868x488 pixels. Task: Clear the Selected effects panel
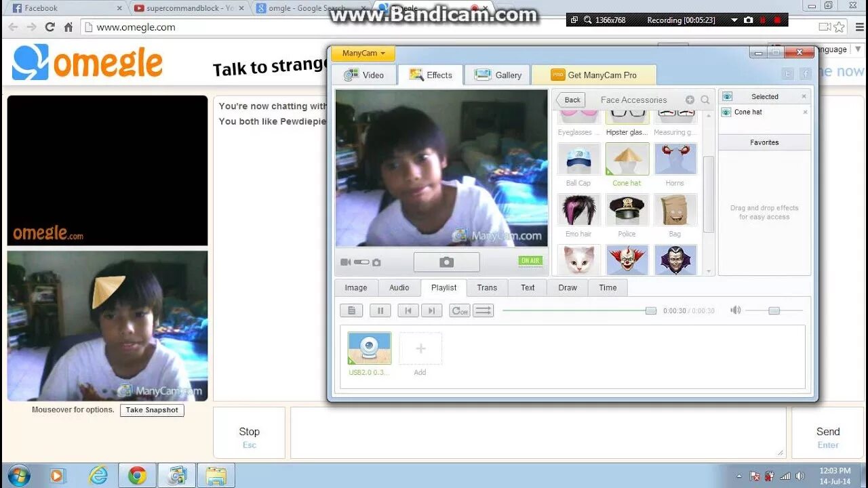804,96
